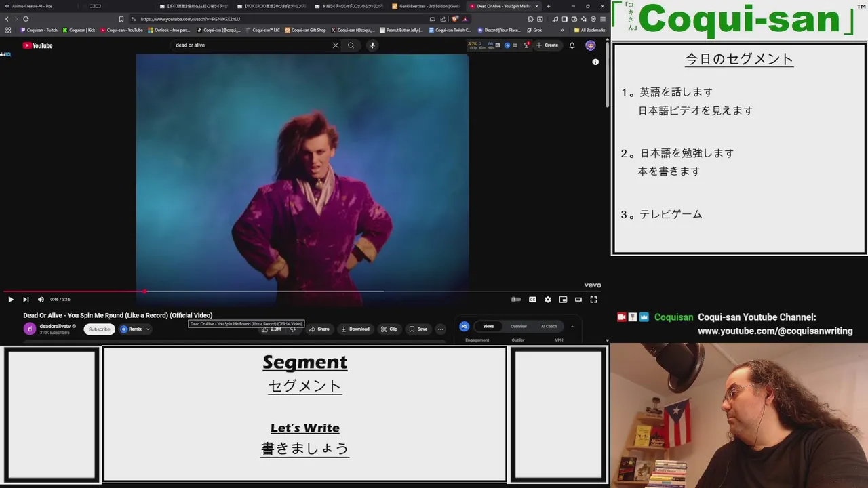The image size is (868, 488).
Task: Open Coquisan - Twitch bookmark
Action: click(39, 30)
